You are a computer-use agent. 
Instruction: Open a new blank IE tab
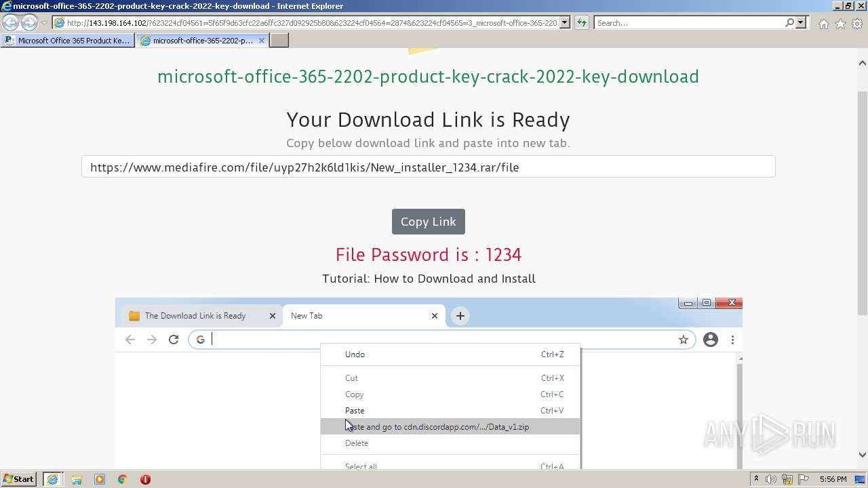pyautogui.click(x=279, y=41)
